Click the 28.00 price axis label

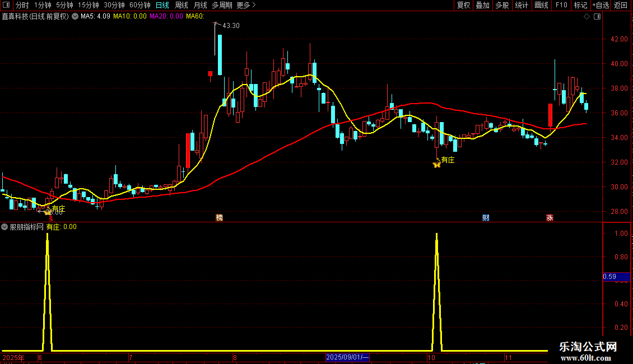(619, 212)
